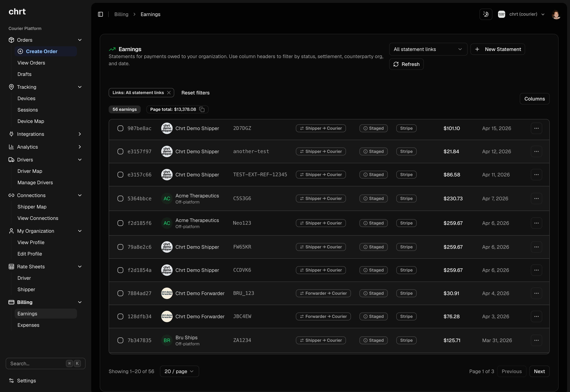Open row actions for earning e3157c66

(x=536, y=175)
